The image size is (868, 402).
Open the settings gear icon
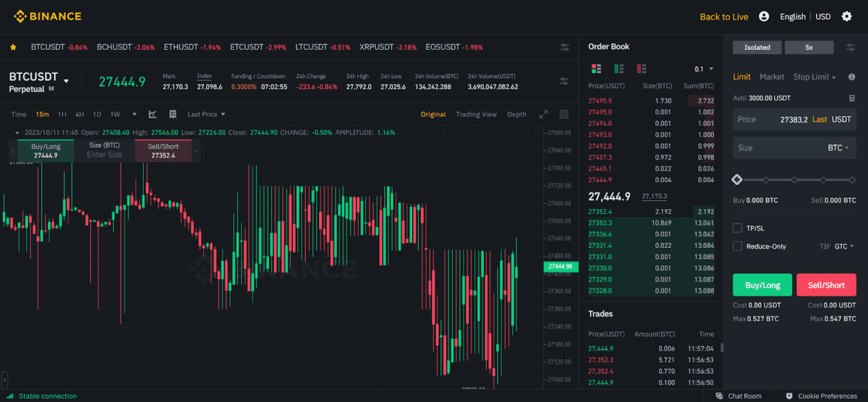[x=847, y=16]
